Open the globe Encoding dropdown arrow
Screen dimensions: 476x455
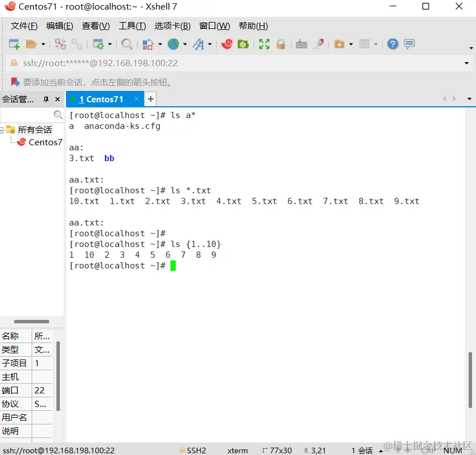coord(185,45)
